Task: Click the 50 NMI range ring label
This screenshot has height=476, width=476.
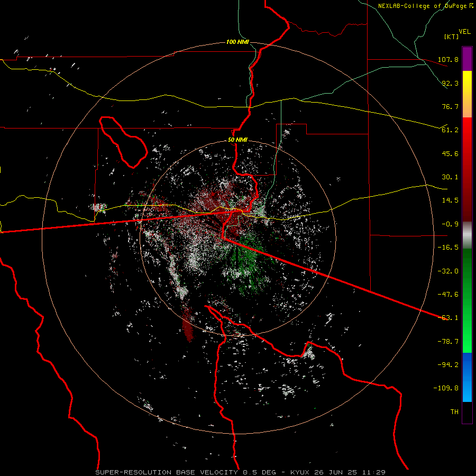Action: [x=237, y=140]
